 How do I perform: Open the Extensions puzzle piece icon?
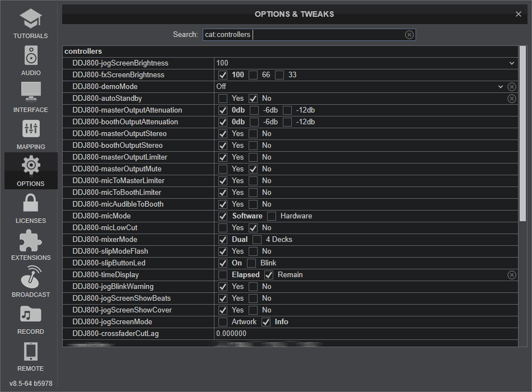pyautogui.click(x=31, y=240)
